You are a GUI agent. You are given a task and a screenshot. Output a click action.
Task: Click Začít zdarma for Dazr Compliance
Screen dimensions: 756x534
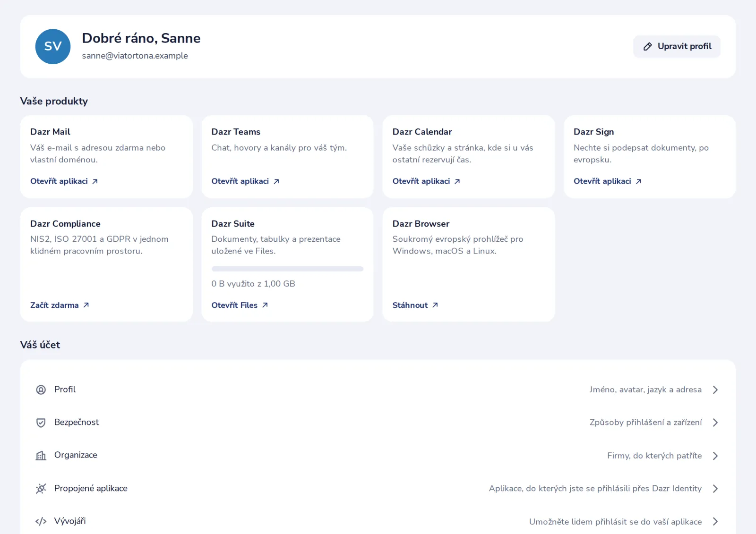pos(60,305)
